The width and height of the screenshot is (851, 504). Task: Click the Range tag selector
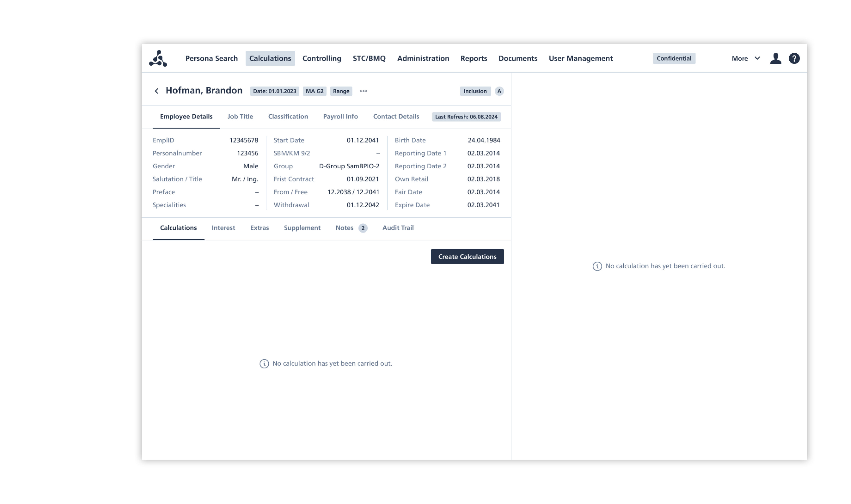[341, 91]
